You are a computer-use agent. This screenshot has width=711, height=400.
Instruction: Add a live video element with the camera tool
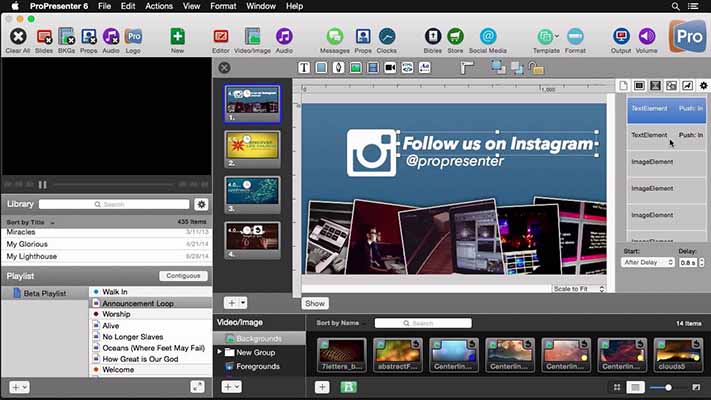[390, 68]
